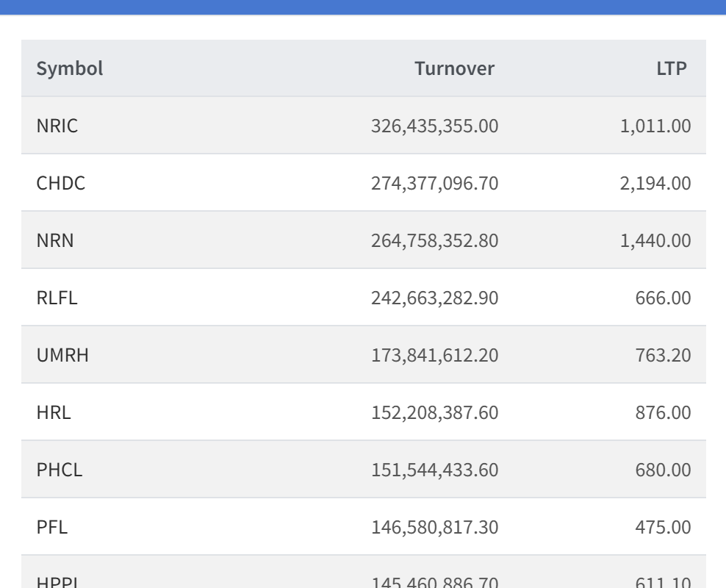Select the HRL symbol
The image size is (726, 588).
[x=54, y=413]
